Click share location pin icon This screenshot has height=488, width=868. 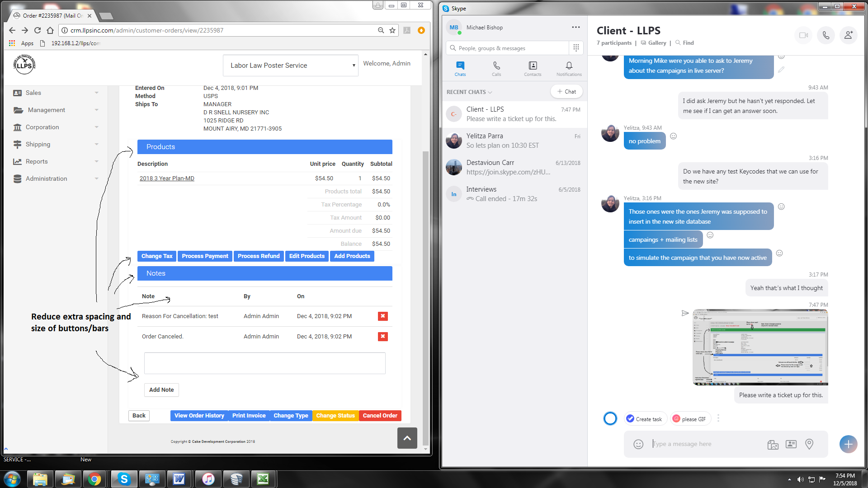pyautogui.click(x=809, y=444)
